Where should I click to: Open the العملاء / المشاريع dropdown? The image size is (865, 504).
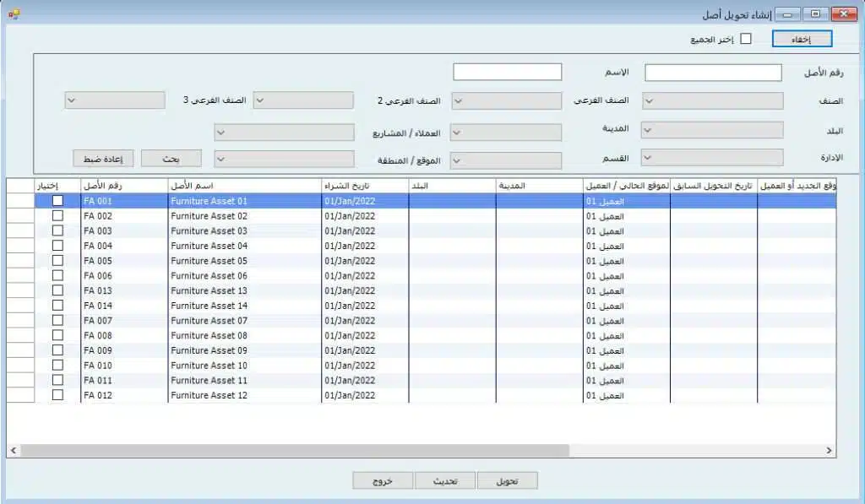pos(284,133)
